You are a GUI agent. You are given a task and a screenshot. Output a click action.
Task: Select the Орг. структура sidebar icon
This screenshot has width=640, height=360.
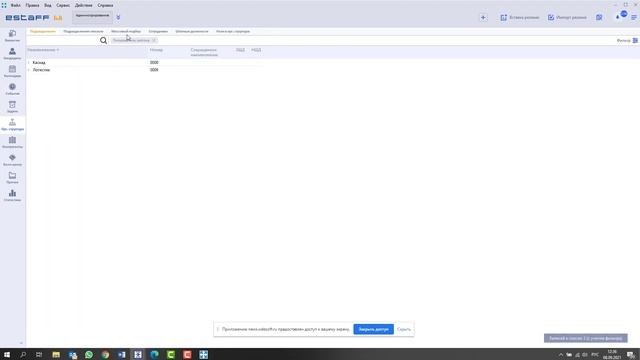(12, 124)
